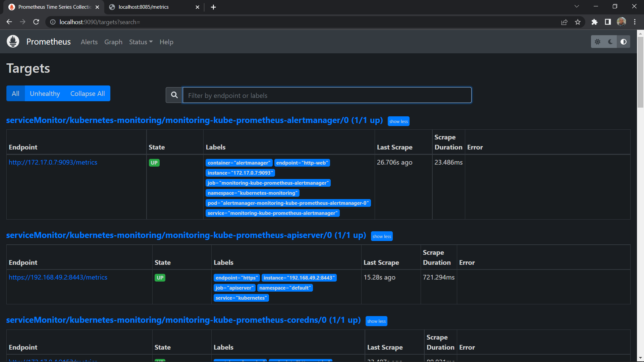Click the Prometheus flame logo icon
The height and width of the screenshot is (362, 644).
[x=13, y=42]
